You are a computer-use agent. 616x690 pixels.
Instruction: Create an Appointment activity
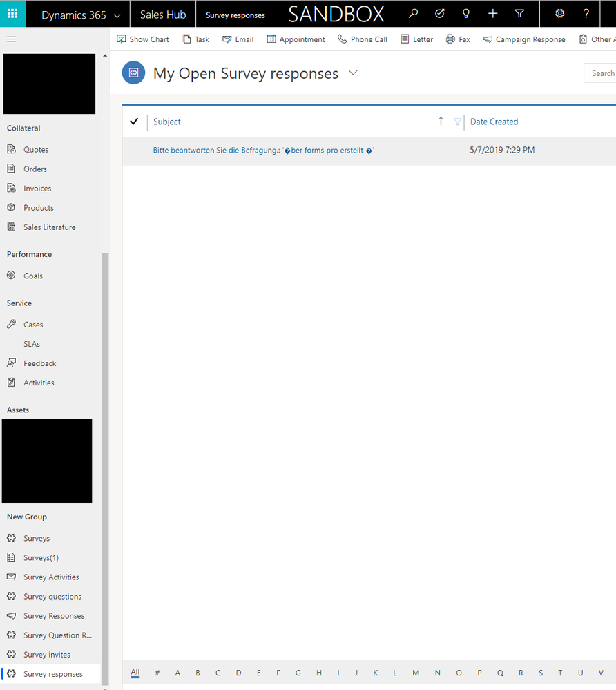coord(296,39)
